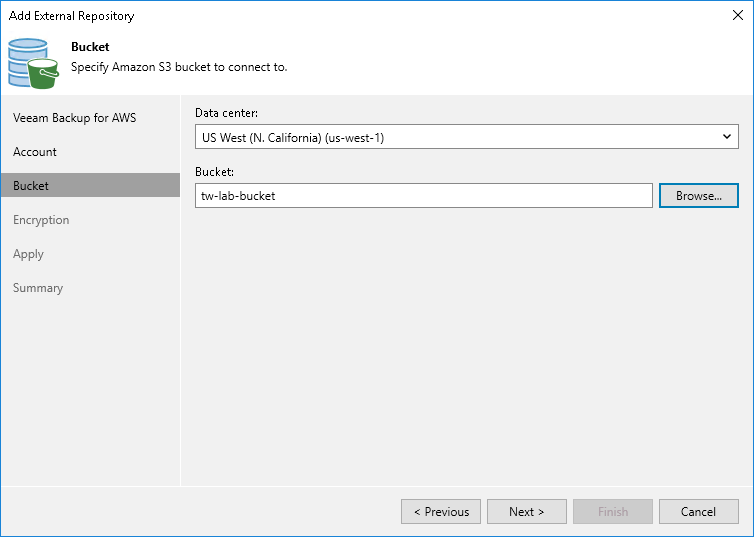Go back with the Previous button

(x=441, y=512)
